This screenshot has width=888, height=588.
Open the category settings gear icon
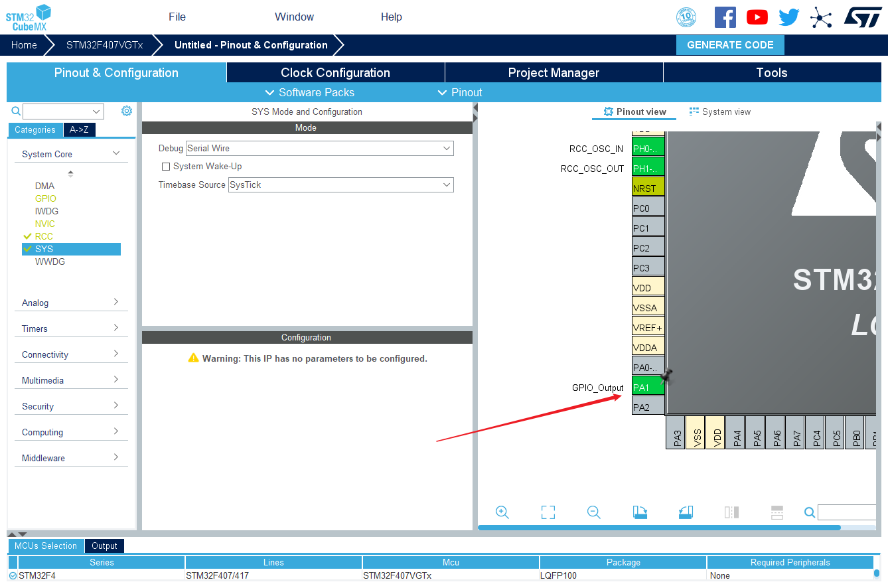tap(127, 111)
